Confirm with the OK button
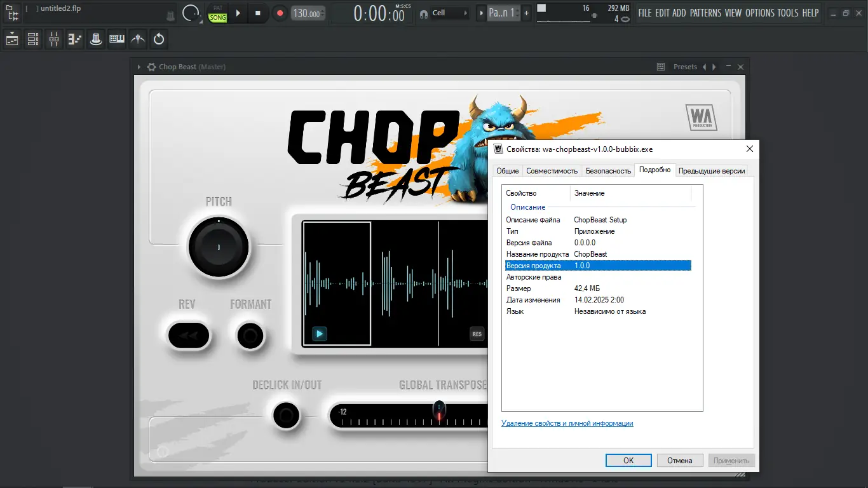The height and width of the screenshot is (488, 868). 628,461
